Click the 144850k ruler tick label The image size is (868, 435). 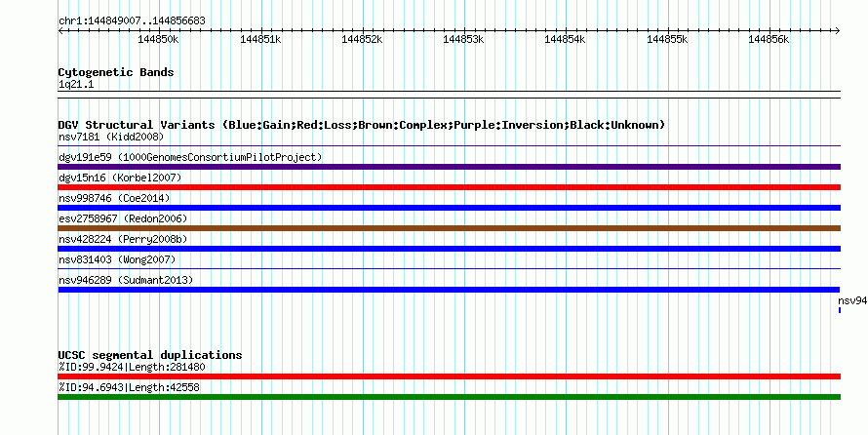click(x=158, y=39)
